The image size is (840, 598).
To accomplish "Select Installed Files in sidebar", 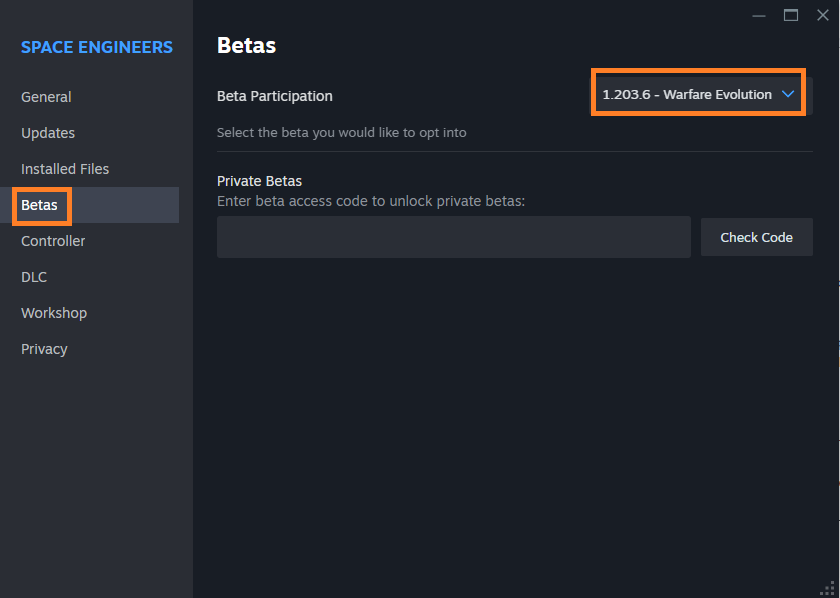I will pyautogui.click(x=65, y=169).
